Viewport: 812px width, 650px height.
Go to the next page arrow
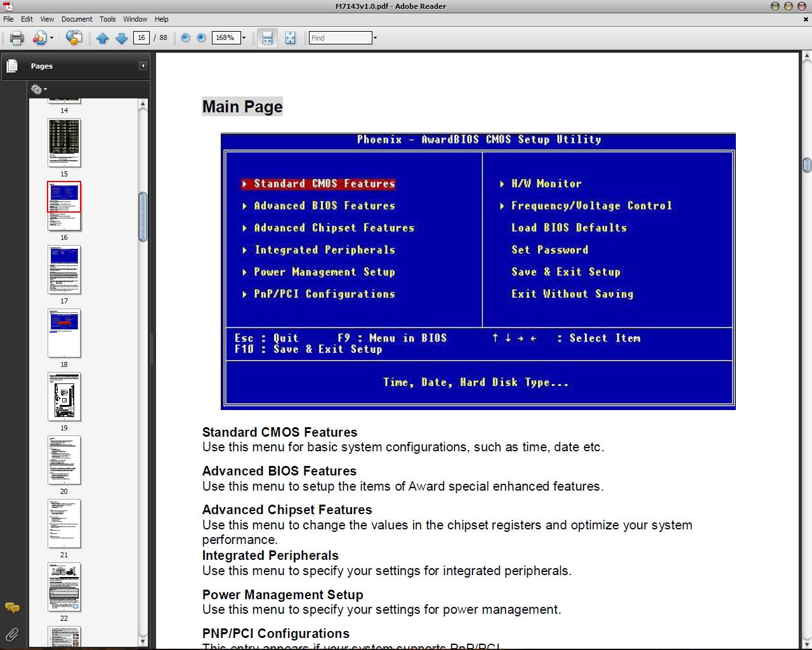click(x=121, y=38)
